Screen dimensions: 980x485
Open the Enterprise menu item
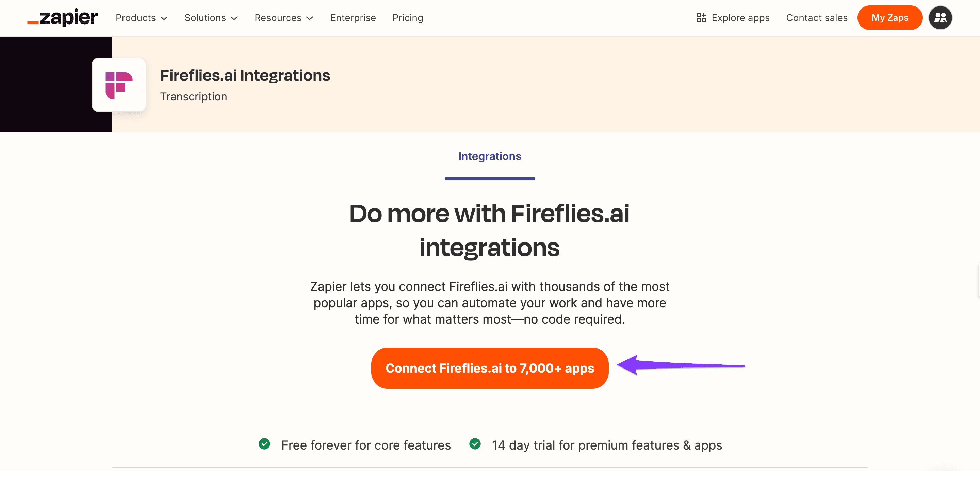[x=353, y=18]
